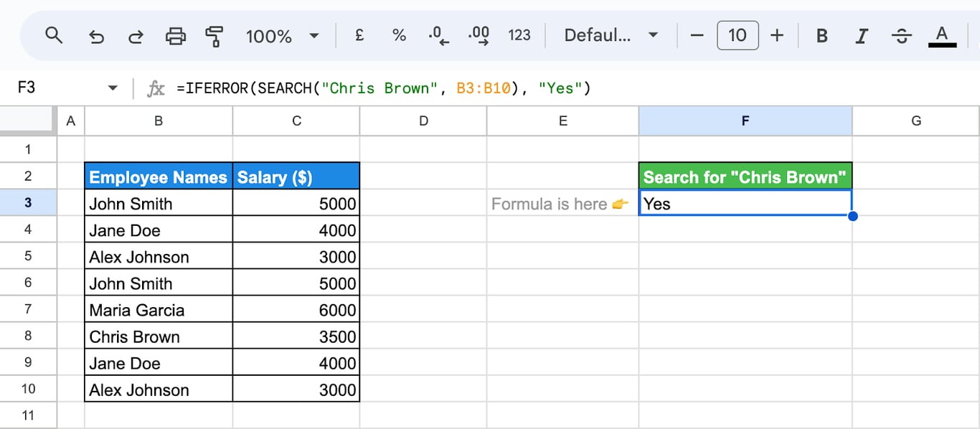This screenshot has width=980, height=429.
Task: Select the Chris Brown name cell
Action: click(x=159, y=336)
